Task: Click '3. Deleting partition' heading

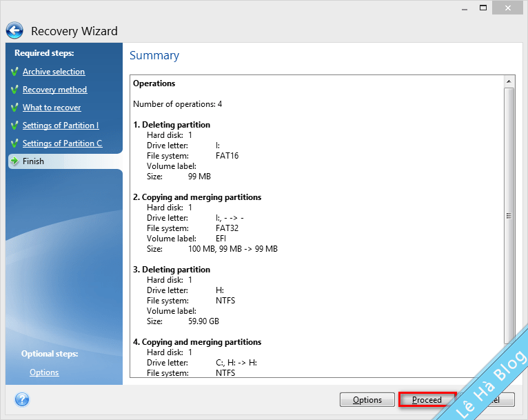Action: [172, 270]
